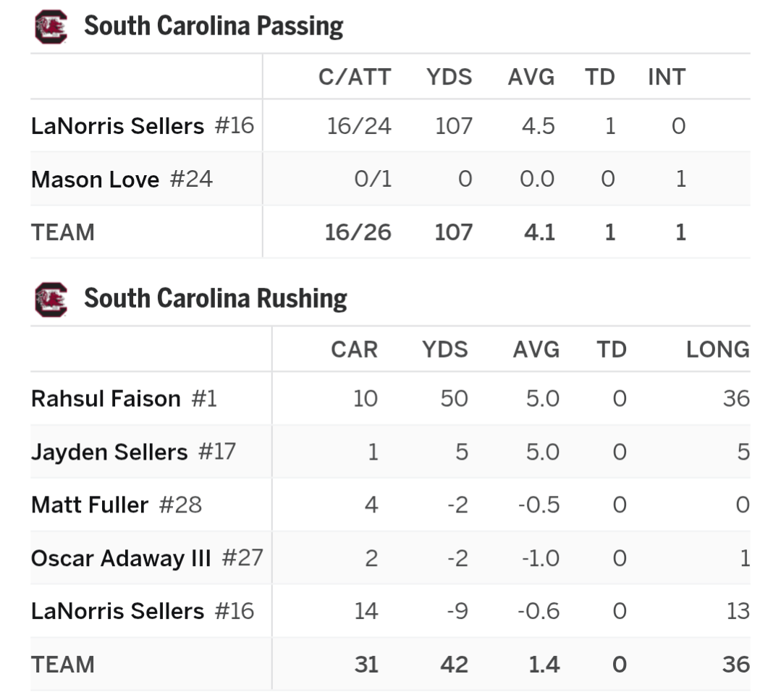Screen dimensions: 781x700
Task: Click Rahsul Faison's 36 long value
Action: point(736,399)
